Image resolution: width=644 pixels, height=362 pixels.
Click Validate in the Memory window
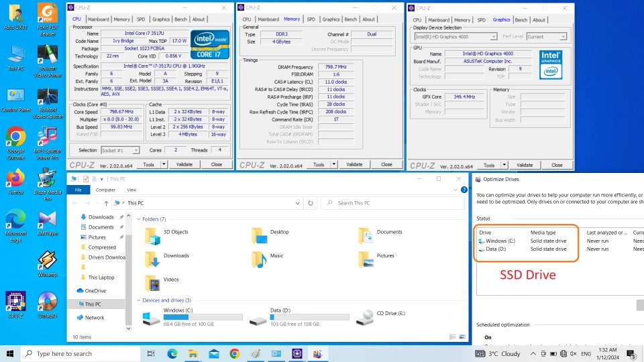354,164
